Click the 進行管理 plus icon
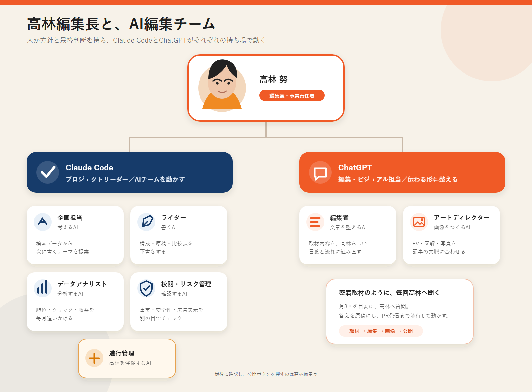The height and width of the screenshot is (392, 532). [x=94, y=358]
